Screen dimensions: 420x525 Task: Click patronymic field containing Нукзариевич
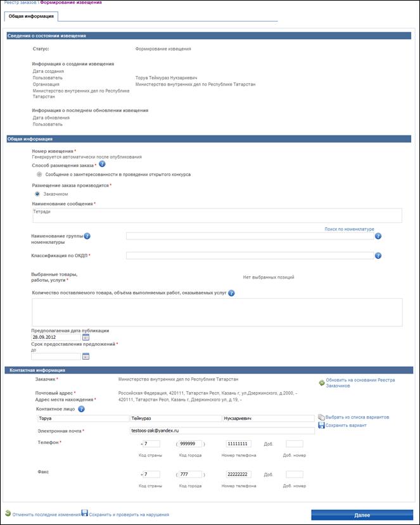click(269, 418)
